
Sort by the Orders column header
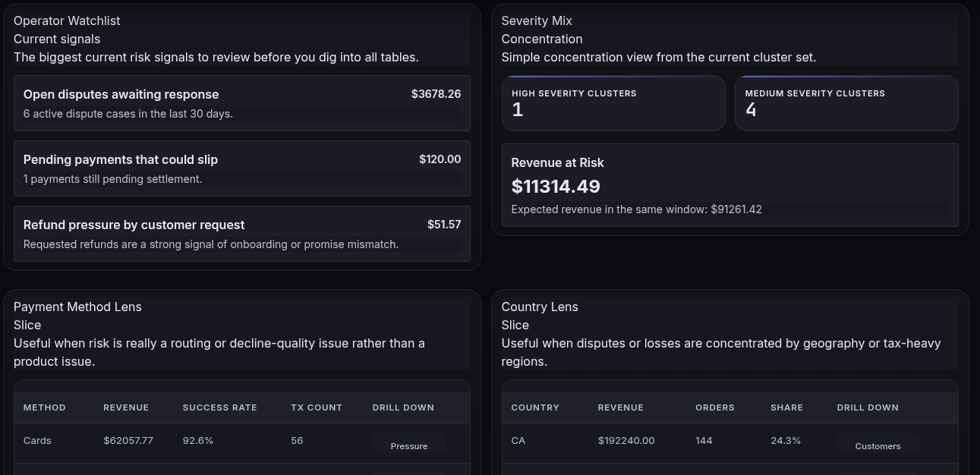coord(715,407)
